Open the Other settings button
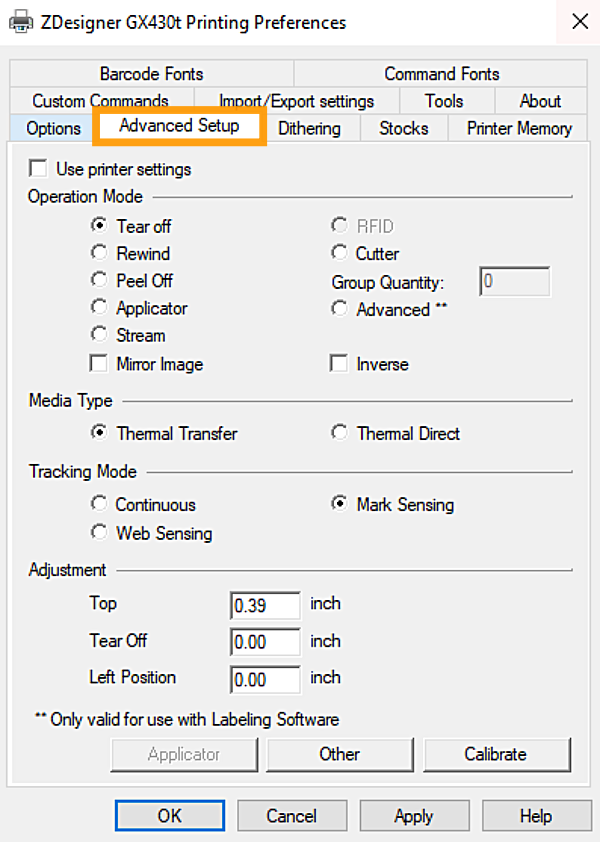The width and height of the screenshot is (600, 842). click(x=339, y=754)
